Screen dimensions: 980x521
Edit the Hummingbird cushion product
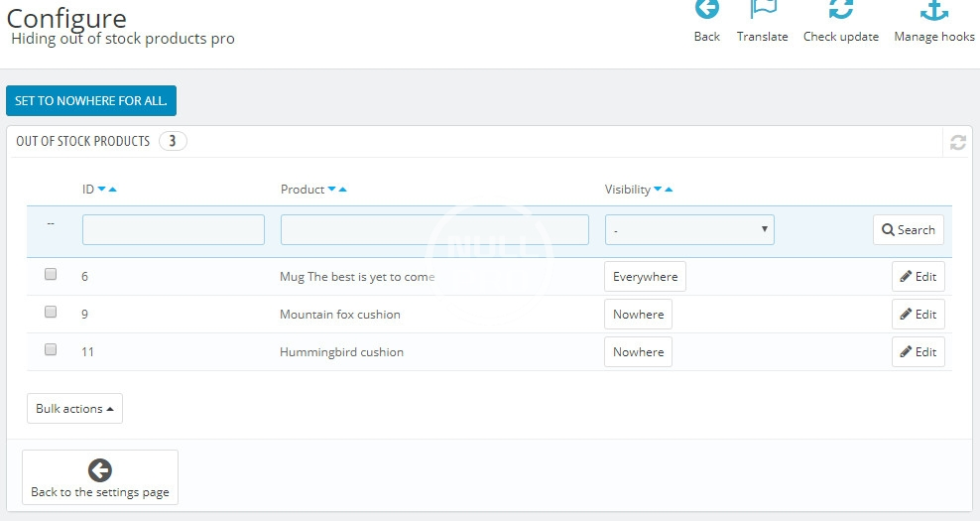click(x=918, y=352)
